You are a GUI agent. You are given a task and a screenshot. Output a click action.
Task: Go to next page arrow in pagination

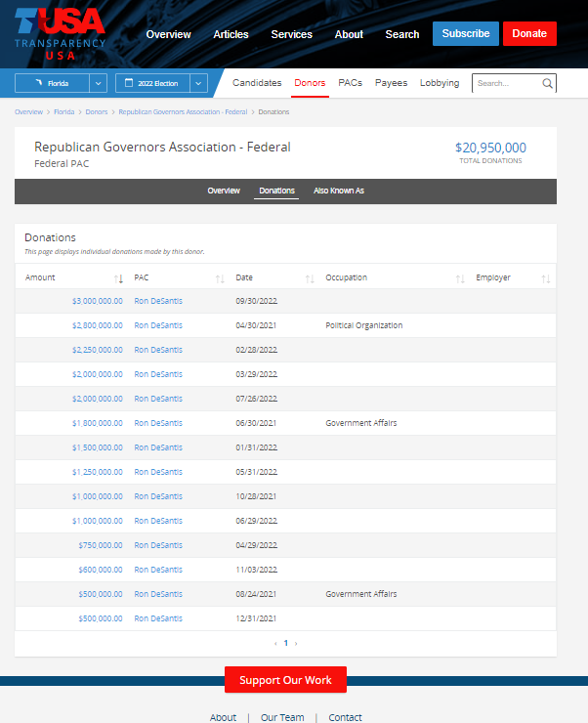(296, 643)
